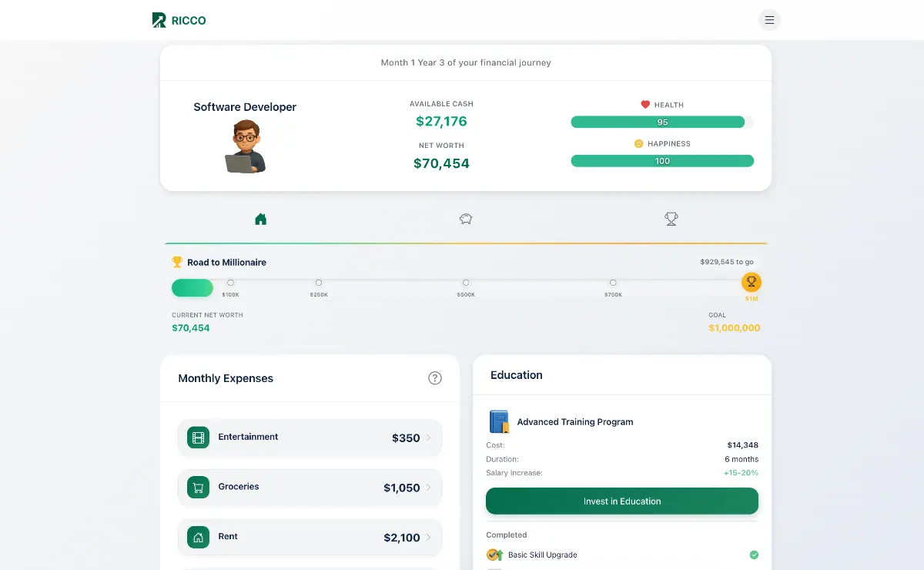This screenshot has height=570, width=924.
Task: Open the hamburger menu
Action: (x=769, y=19)
